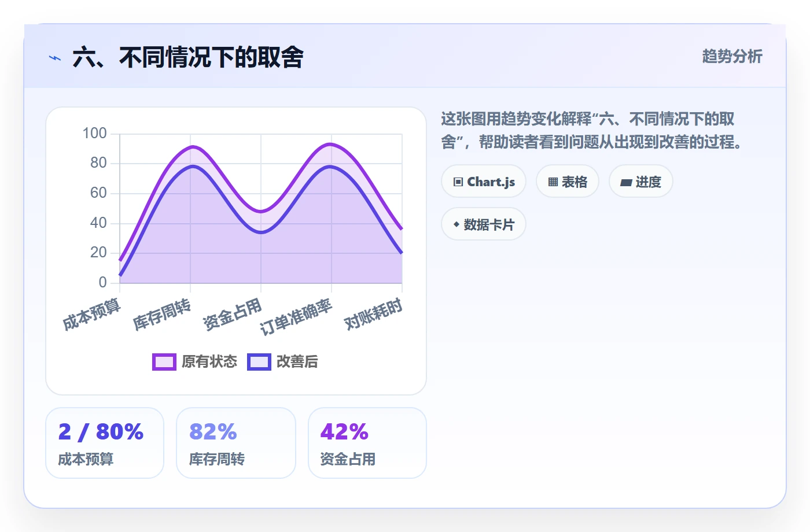Viewport: 810px width, 532px height.
Task: Open the 82% 库存周转 card
Action: [236, 443]
